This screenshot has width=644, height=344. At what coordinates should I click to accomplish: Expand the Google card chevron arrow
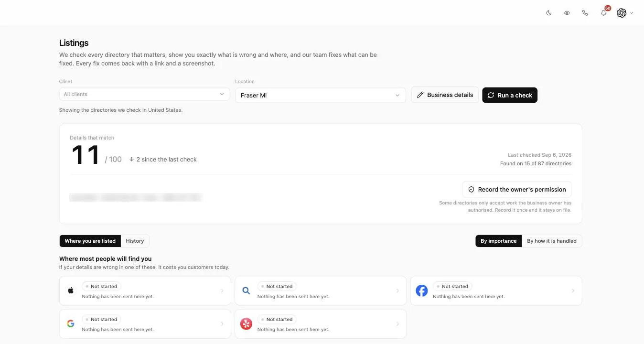point(222,323)
